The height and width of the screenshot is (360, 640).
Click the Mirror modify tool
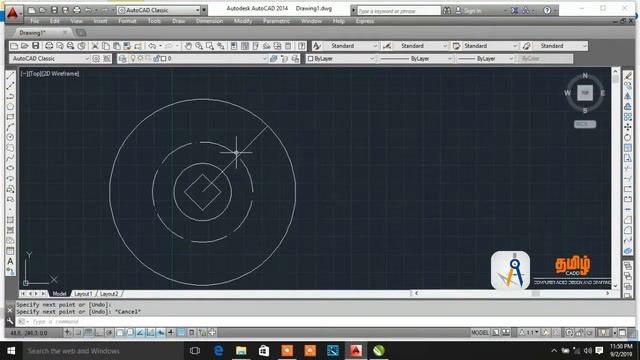pyautogui.click(x=628, y=96)
